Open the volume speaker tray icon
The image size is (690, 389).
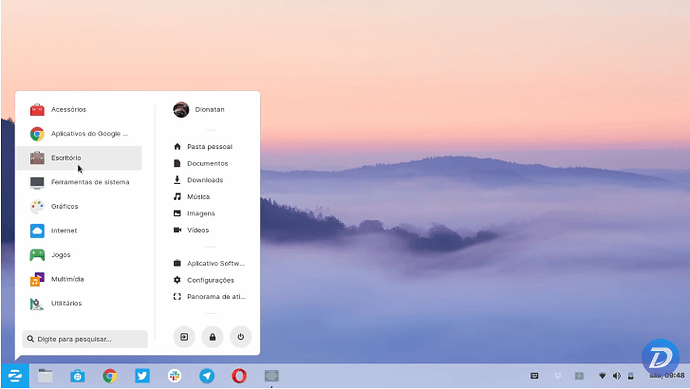[x=617, y=376]
